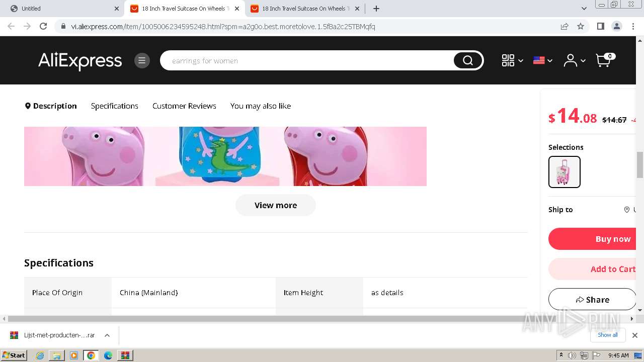
Task: Click the Place Of Origin label
Action: point(57,293)
